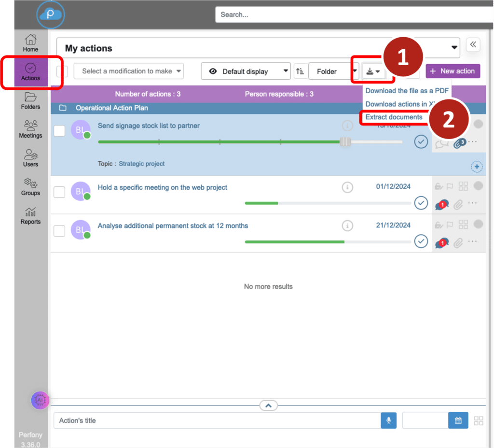The width and height of the screenshot is (494, 448).
Task: Open comments on 'Analyse additional permanent stock'
Action: coord(441,243)
